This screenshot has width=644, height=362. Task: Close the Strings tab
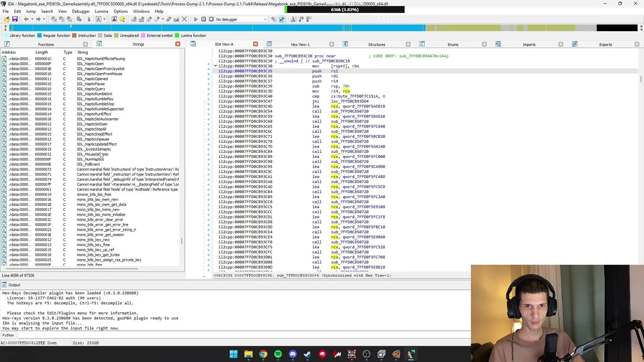[178, 44]
